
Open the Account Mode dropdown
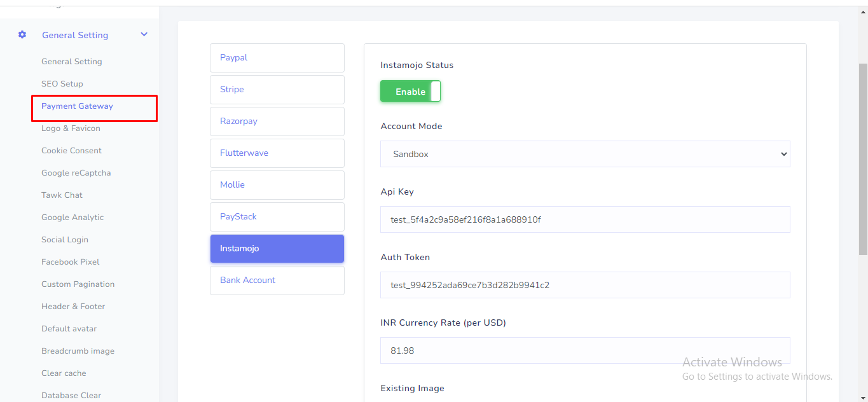[584, 154]
